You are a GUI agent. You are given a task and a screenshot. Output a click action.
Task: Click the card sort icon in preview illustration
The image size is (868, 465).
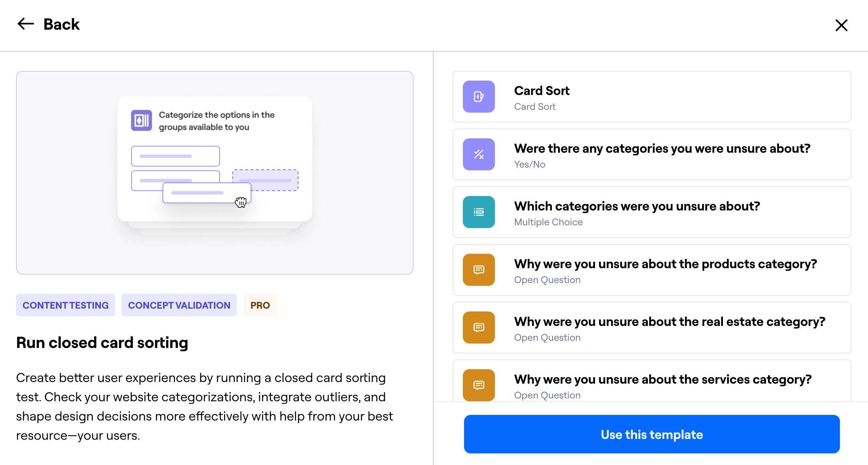(x=141, y=120)
